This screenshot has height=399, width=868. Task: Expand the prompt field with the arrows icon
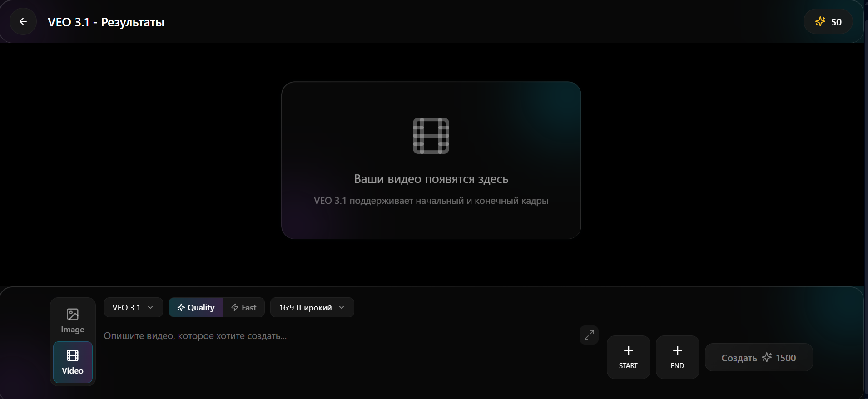tap(589, 335)
